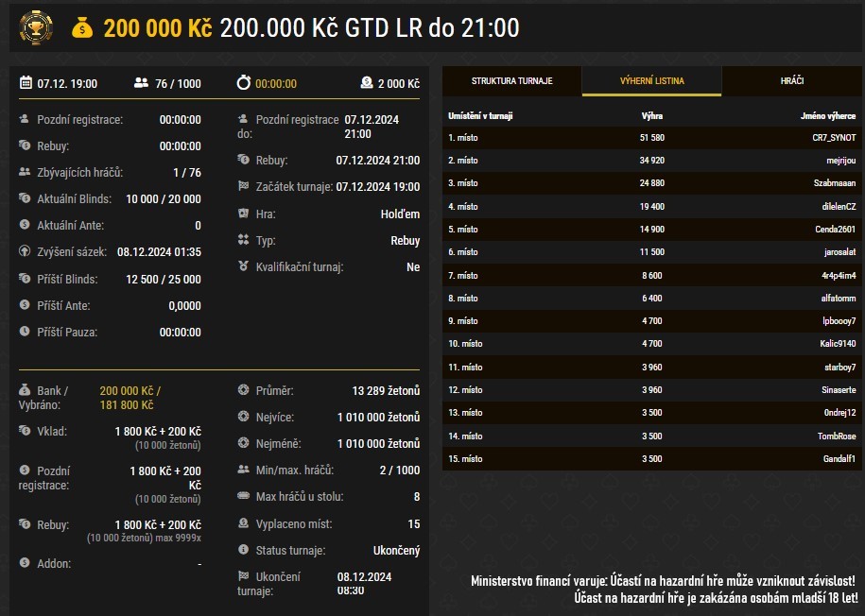
Task: Click the info icon beside Status turnaje
Action: click(243, 551)
